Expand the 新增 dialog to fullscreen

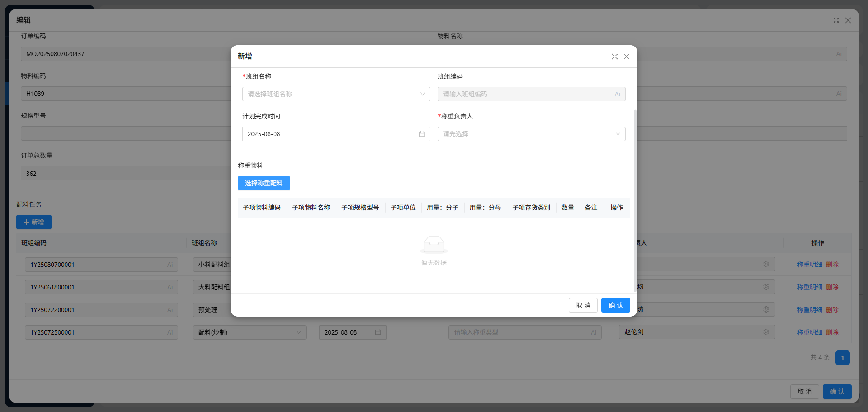click(x=614, y=57)
